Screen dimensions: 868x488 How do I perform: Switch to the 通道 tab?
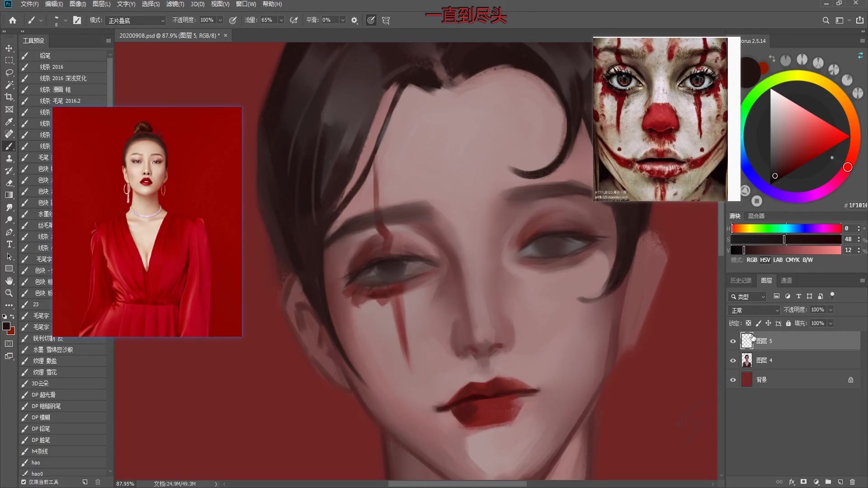point(786,281)
